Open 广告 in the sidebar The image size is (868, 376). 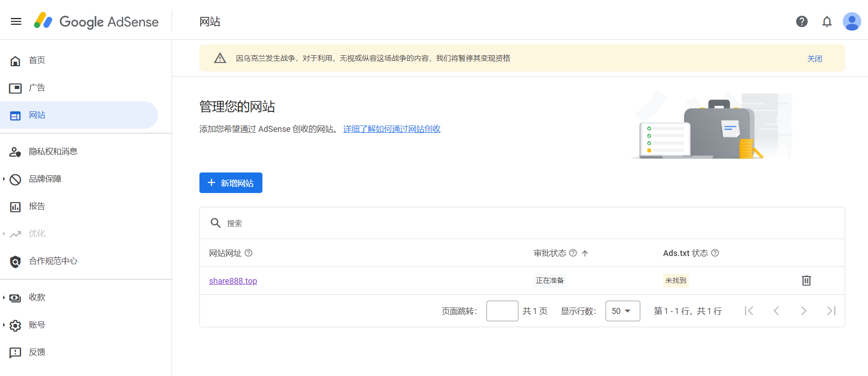pyautogui.click(x=78, y=88)
